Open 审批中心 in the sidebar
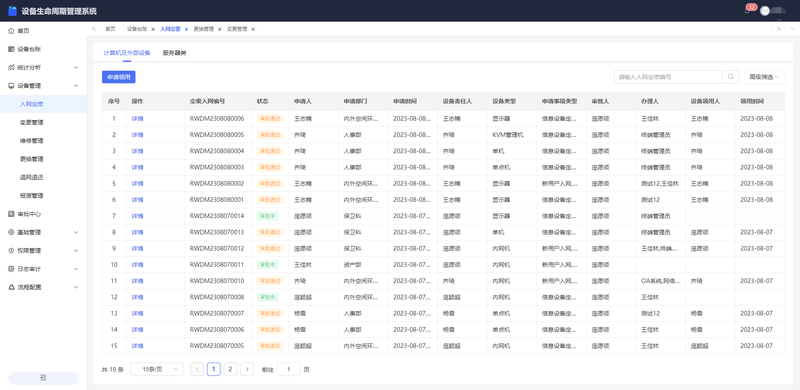The image size is (800, 390). 29,214
